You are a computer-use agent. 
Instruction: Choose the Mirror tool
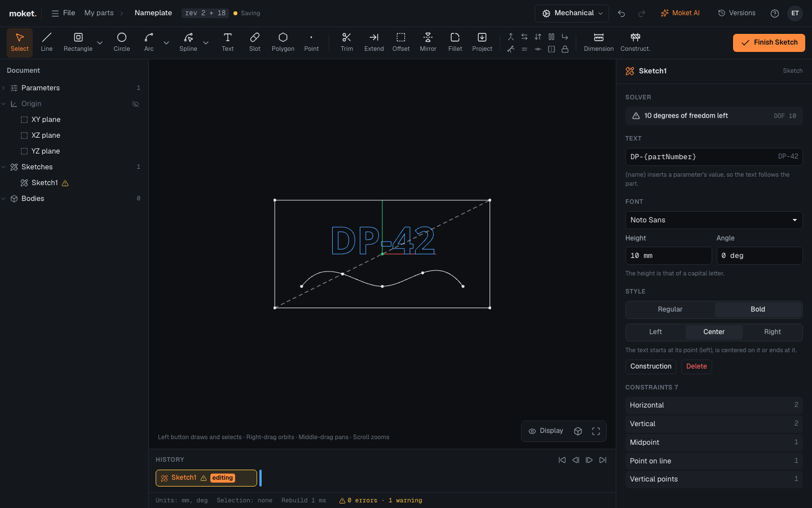428,42
